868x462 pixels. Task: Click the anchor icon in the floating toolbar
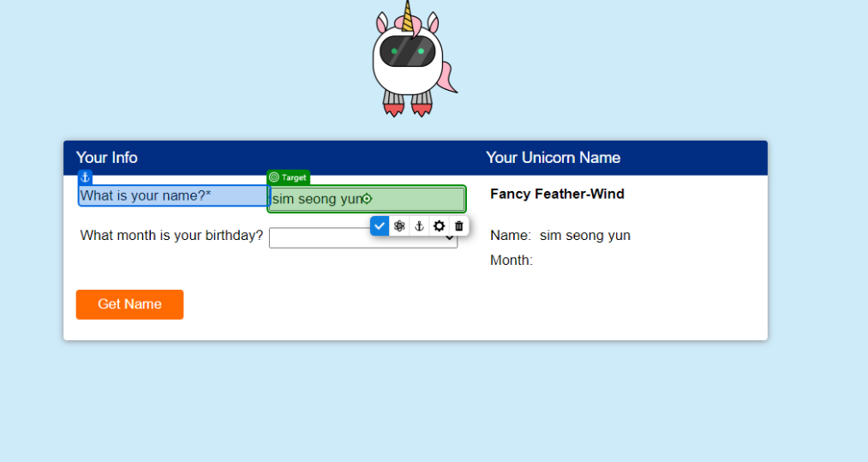[x=419, y=226]
